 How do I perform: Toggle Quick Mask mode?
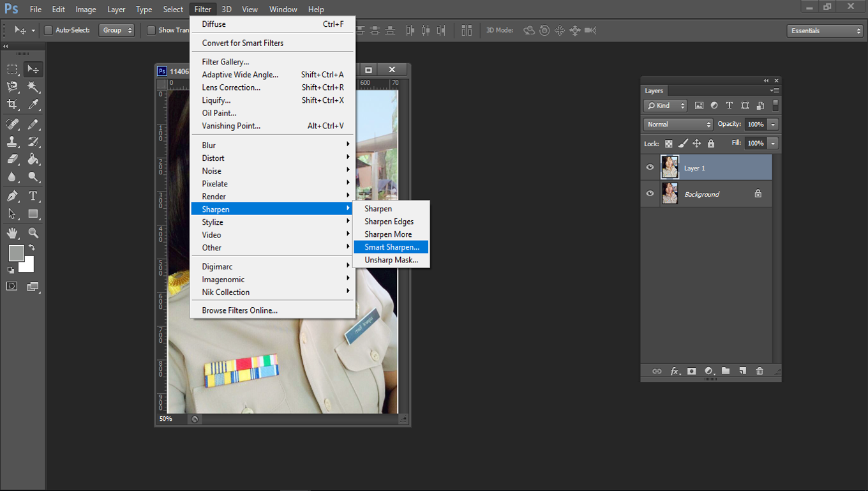pos(11,286)
